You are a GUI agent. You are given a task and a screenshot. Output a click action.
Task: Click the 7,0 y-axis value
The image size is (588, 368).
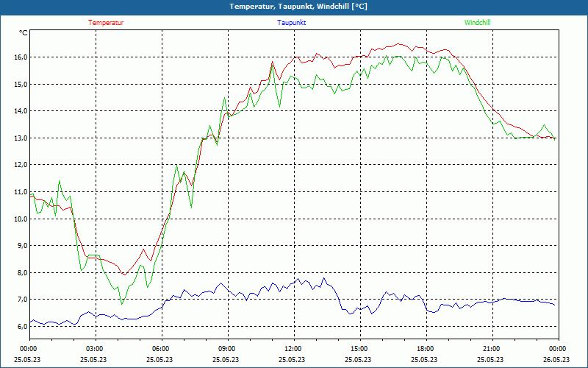(x=24, y=300)
